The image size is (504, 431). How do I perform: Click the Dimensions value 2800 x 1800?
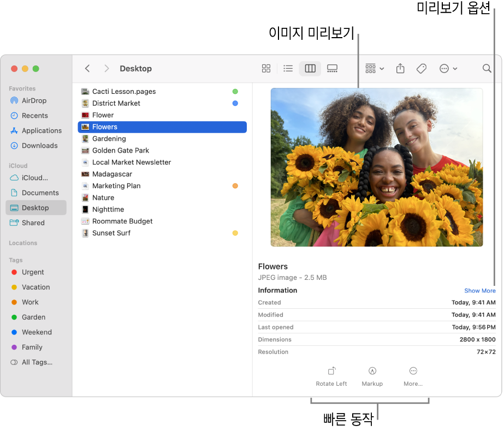click(x=477, y=339)
